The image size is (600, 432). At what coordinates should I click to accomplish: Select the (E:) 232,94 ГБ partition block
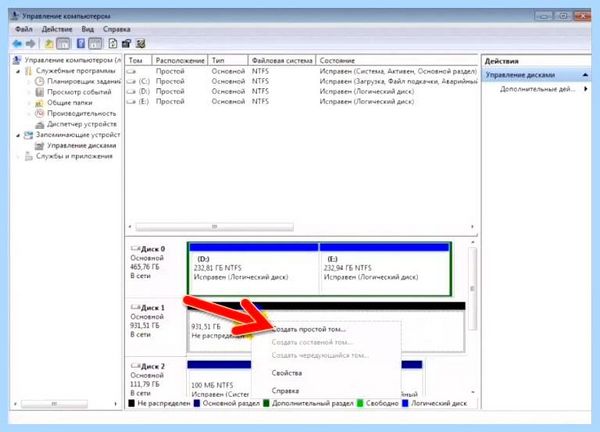[x=385, y=269]
